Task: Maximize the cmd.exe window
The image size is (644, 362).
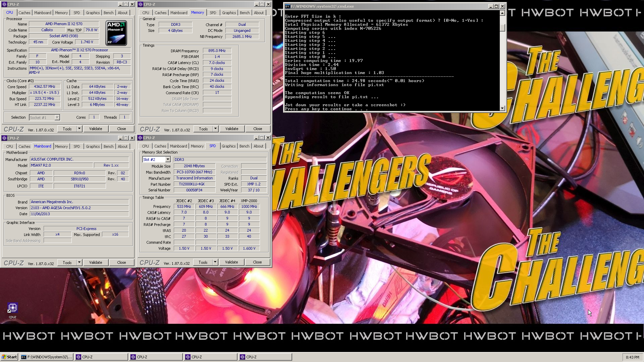Action: coord(496,6)
